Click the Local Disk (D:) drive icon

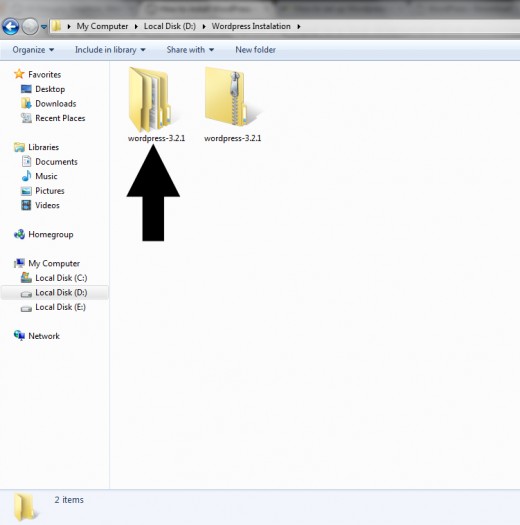[26, 294]
